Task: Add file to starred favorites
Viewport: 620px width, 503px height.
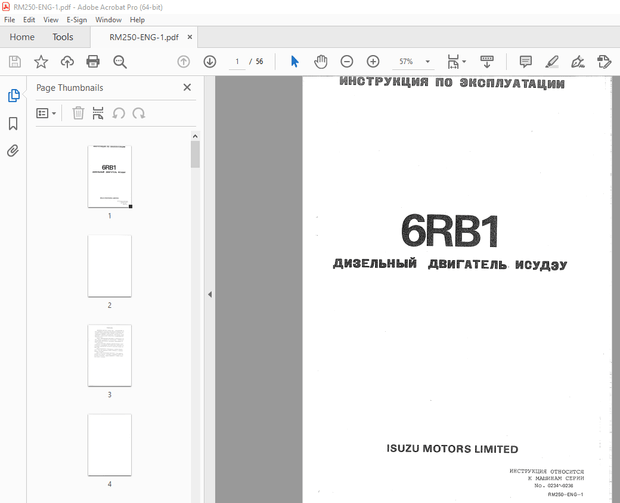Action: click(41, 62)
